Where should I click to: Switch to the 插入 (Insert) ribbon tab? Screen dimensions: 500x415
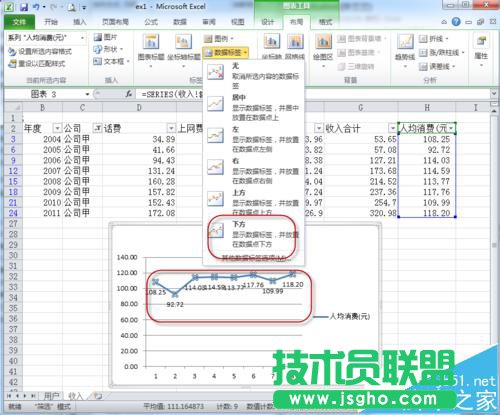click(79, 22)
